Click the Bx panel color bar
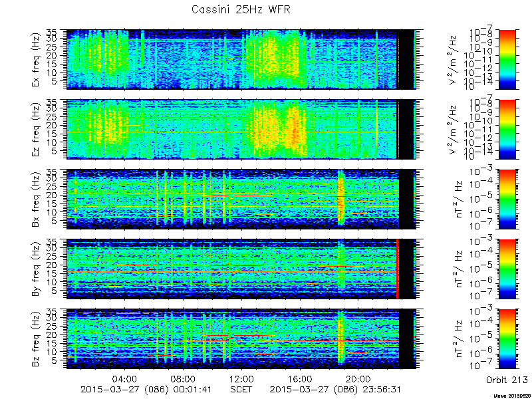Viewport: 532px width, 399px height. (507, 199)
